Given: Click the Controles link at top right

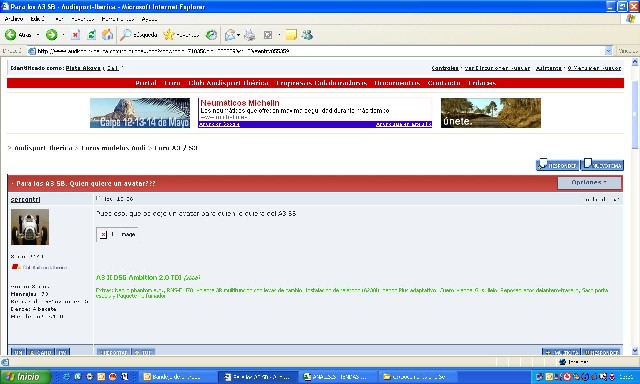Looking at the screenshot, I should click(445, 68).
